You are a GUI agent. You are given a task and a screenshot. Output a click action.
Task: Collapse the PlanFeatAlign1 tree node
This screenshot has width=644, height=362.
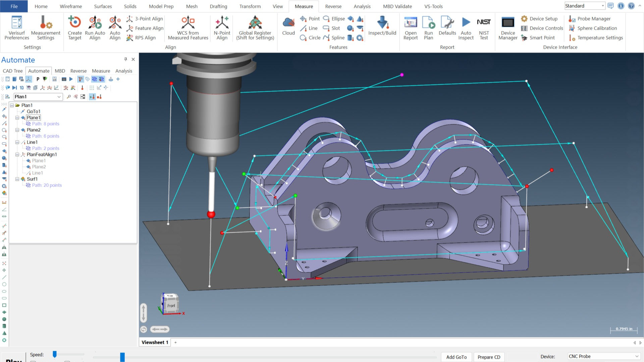pyautogui.click(x=17, y=155)
